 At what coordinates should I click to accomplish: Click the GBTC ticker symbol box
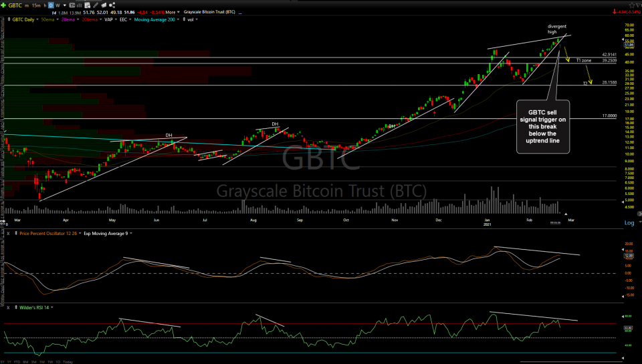pos(15,5)
